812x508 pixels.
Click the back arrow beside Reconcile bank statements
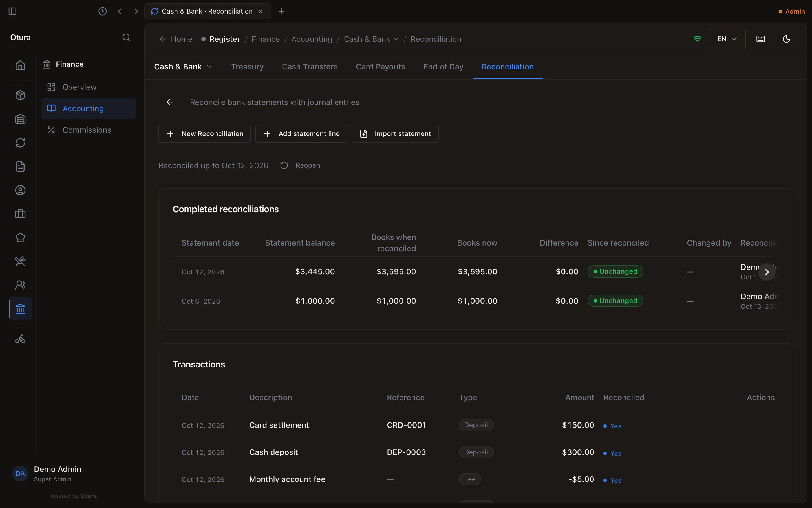coord(170,102)
